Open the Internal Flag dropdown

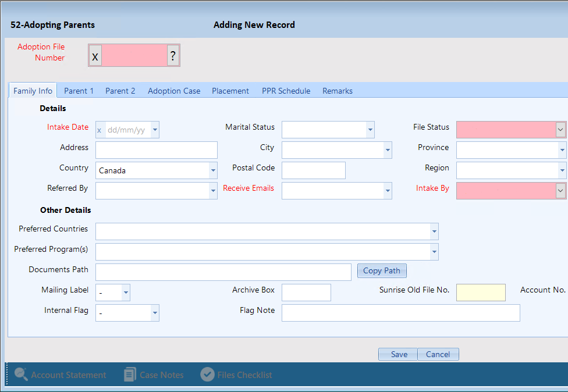pyautogui.click(x=154, y=313)
